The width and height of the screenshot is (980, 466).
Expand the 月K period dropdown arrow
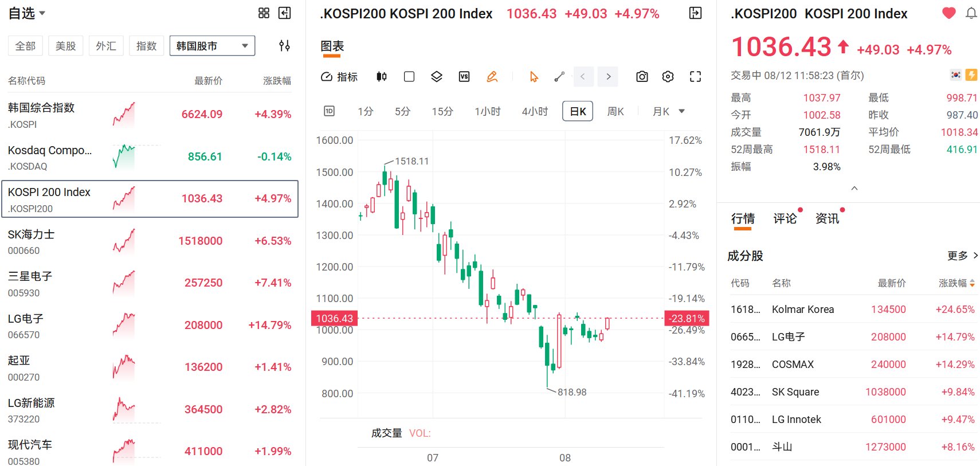[681, 111]
